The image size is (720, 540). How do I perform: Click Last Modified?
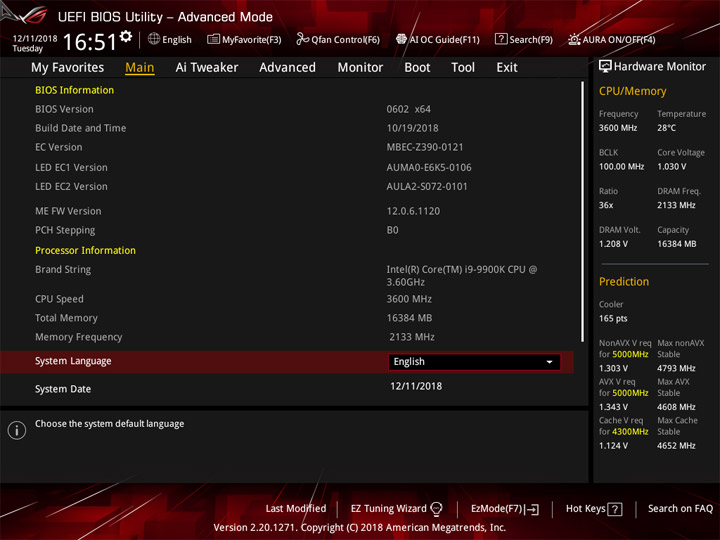click(296, 509)
